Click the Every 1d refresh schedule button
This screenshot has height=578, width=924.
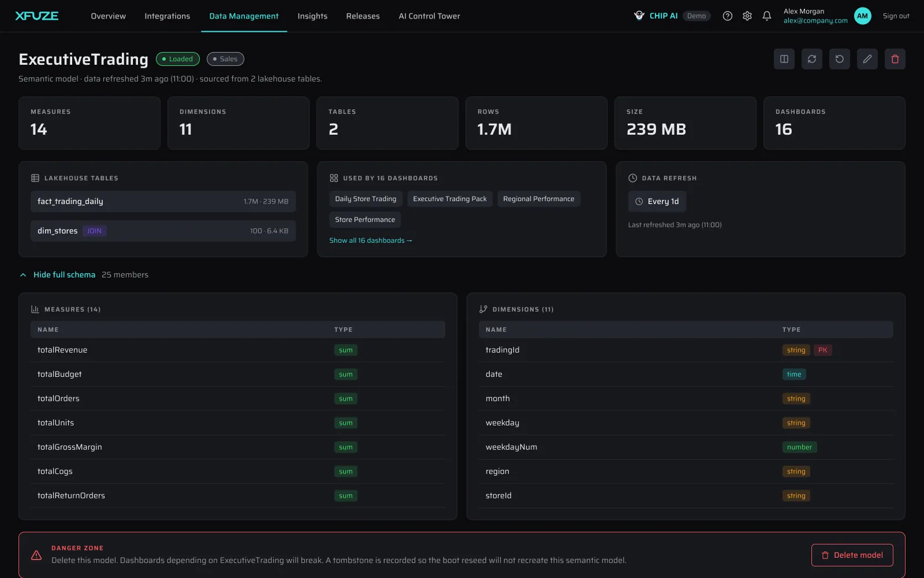[x=657, y=201]
